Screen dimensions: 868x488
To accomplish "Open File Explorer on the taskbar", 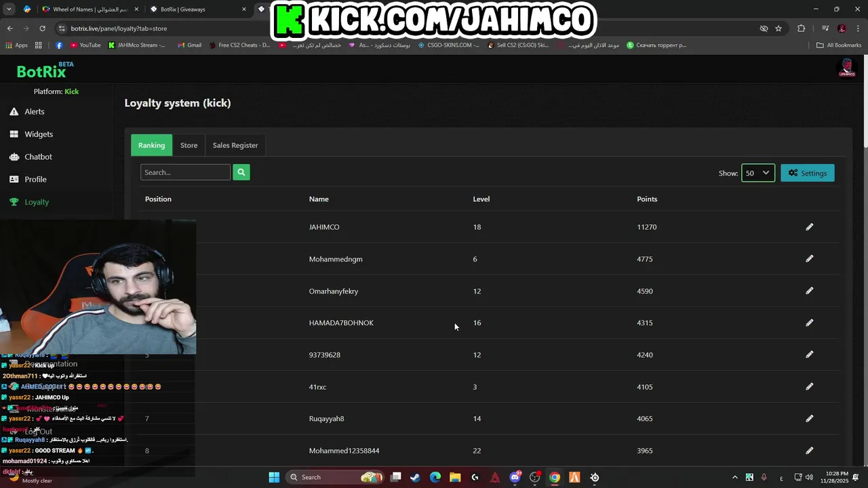I will click(455, 477).
